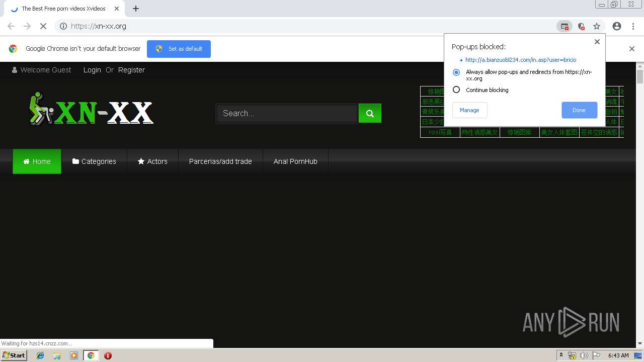Open Parcerias/add trade menu item

pos(220,161)
